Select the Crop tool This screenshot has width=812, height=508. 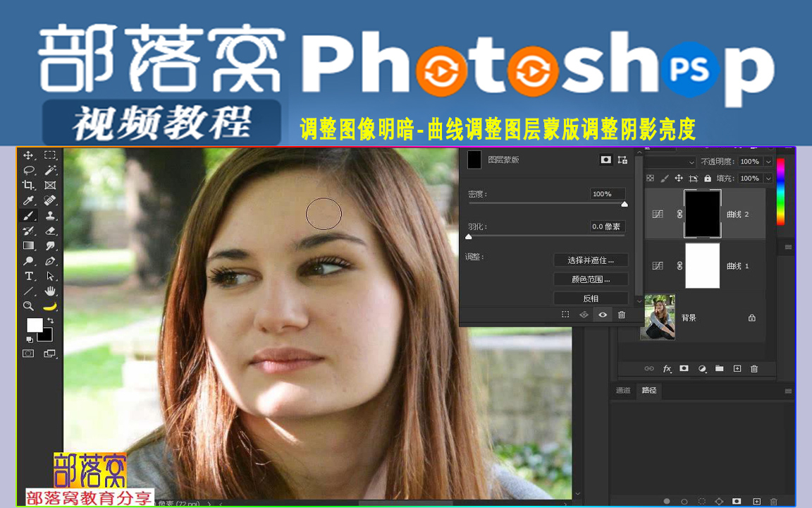(x=28, y=186)
